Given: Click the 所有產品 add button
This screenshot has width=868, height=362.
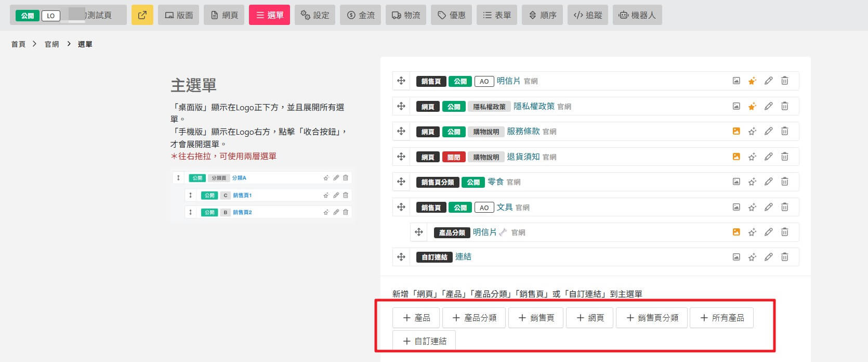Looking at the screenshot, I should [x=721, y=318].
